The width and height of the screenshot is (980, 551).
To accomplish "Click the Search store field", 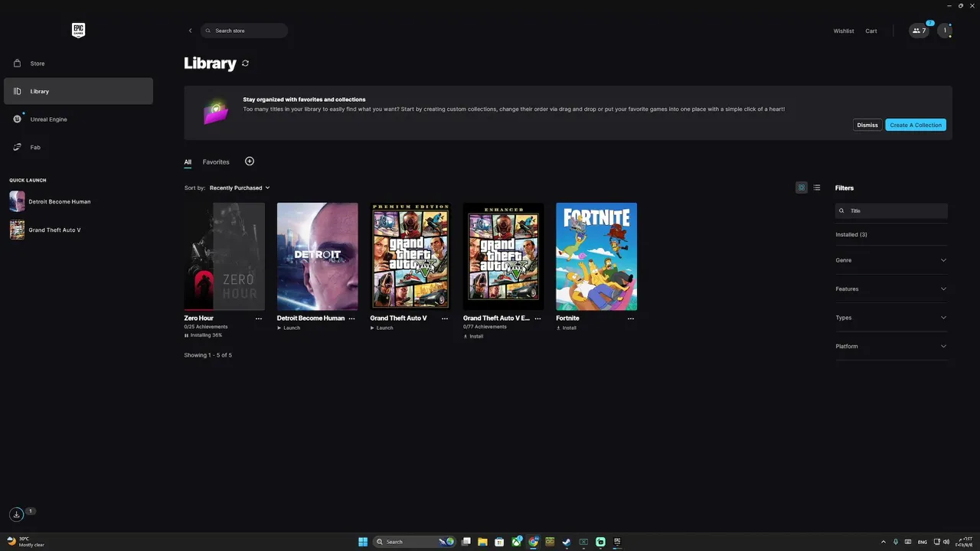I will [244, 31].
